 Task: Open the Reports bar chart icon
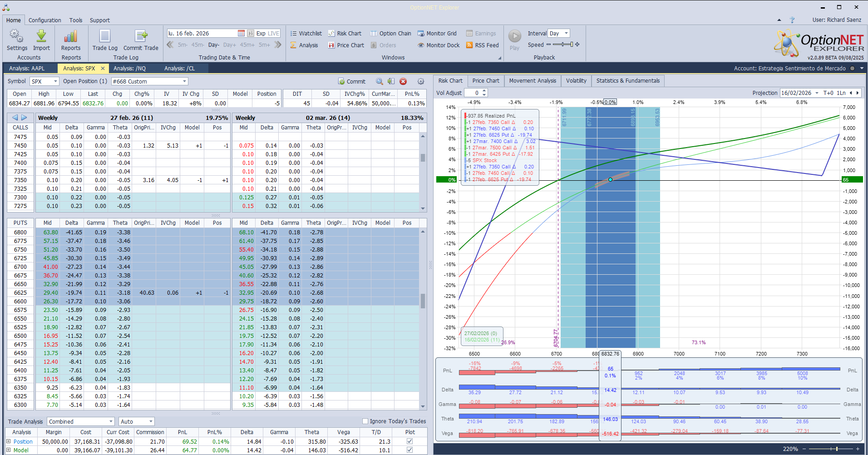tap(71, 36)
